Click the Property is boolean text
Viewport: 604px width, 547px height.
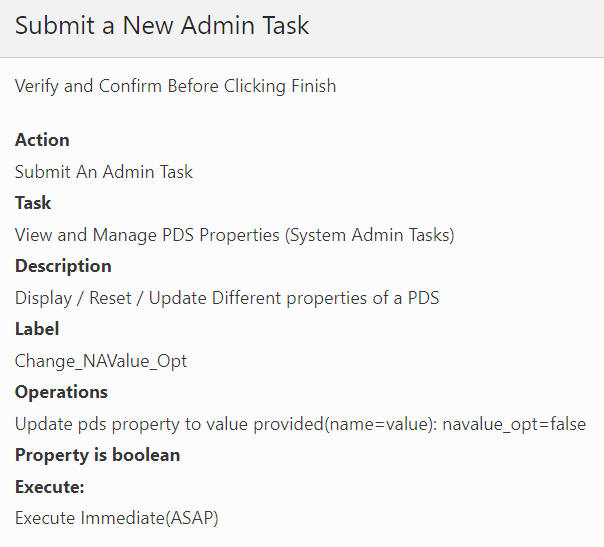click(x=97, y=455)
